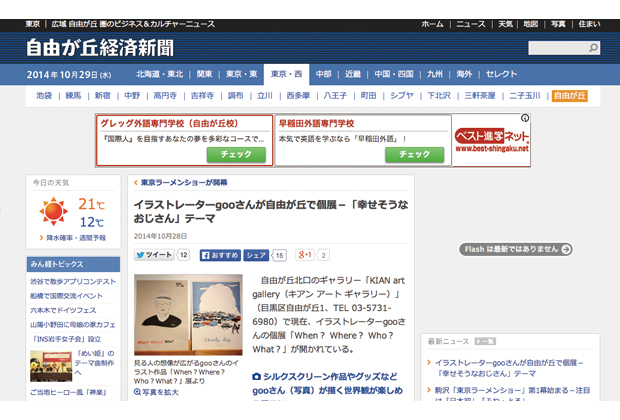
Task: Open the 新宿 area link
Action: pos(102,96)
